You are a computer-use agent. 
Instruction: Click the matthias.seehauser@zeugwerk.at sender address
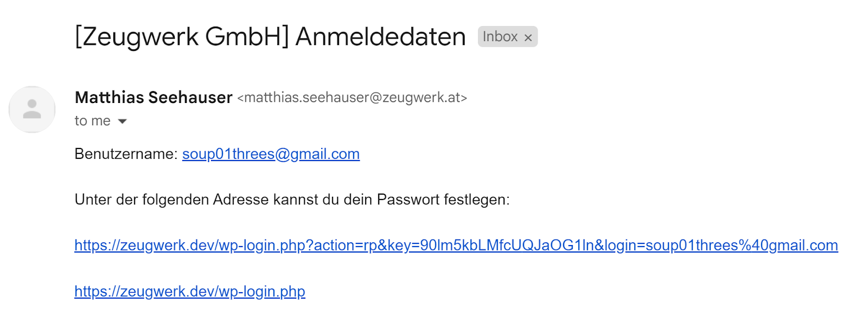(352, 98)
